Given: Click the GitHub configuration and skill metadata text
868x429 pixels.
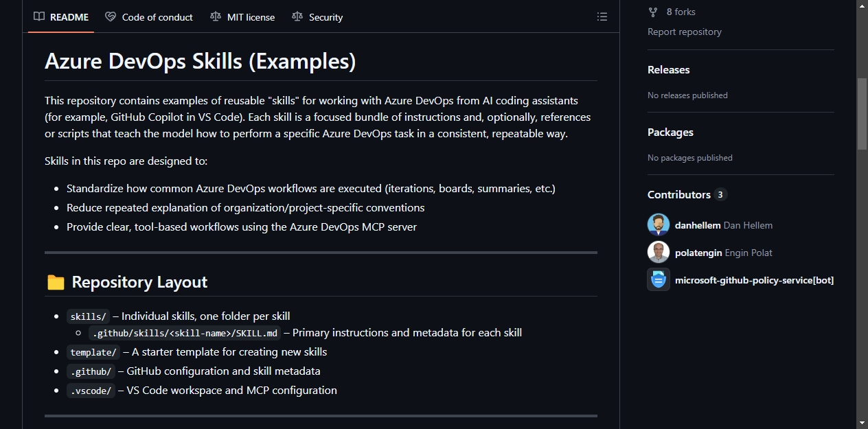Looking at the screenshot, I should [224, 371].
